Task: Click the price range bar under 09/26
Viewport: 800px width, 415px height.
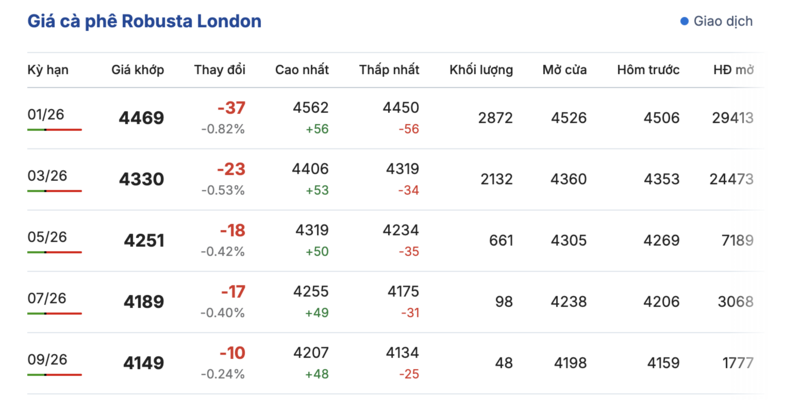Action: click(54, 375)
